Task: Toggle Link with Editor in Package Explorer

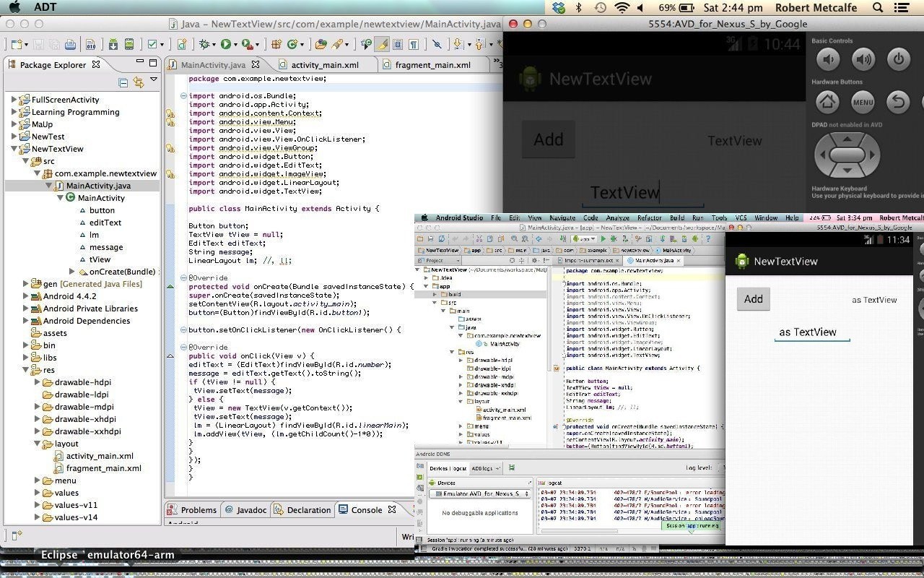Action: [x=138, y=82]
